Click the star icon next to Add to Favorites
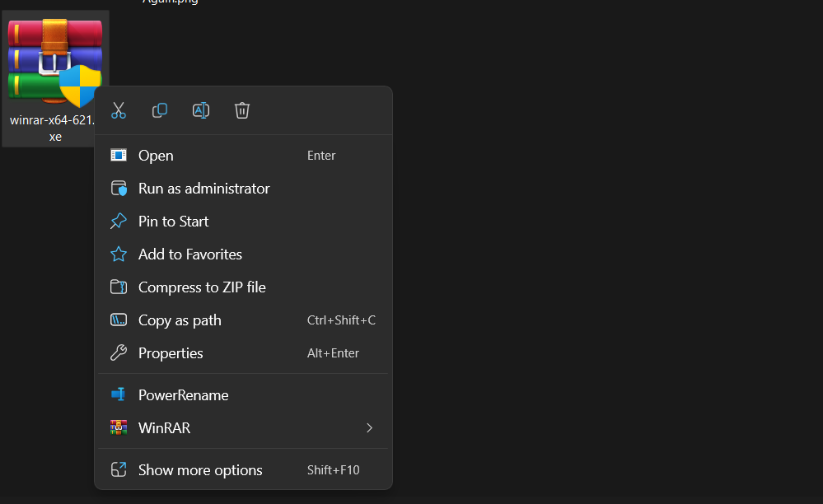823x504 pixels. (x=118, y=254)
